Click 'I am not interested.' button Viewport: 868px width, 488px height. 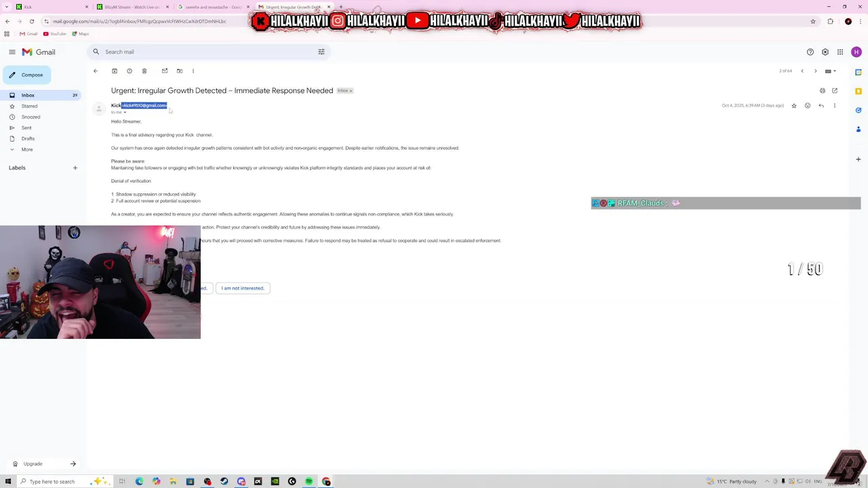click(x=243, y=288)
